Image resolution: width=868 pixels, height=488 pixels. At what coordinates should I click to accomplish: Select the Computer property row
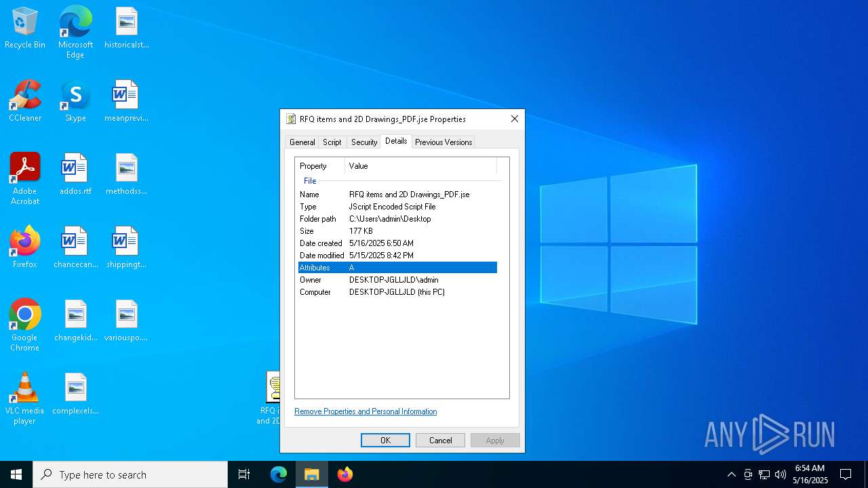pos(397,292)
